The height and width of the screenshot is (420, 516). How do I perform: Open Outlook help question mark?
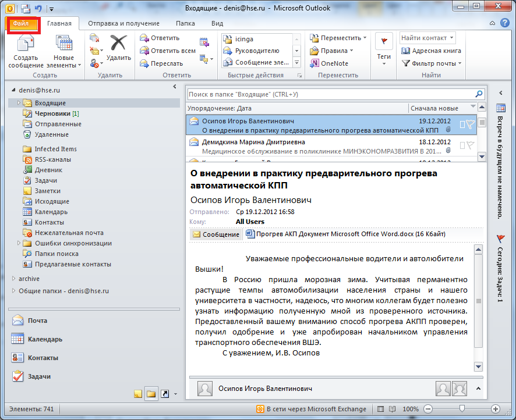(x=504, y=23)
